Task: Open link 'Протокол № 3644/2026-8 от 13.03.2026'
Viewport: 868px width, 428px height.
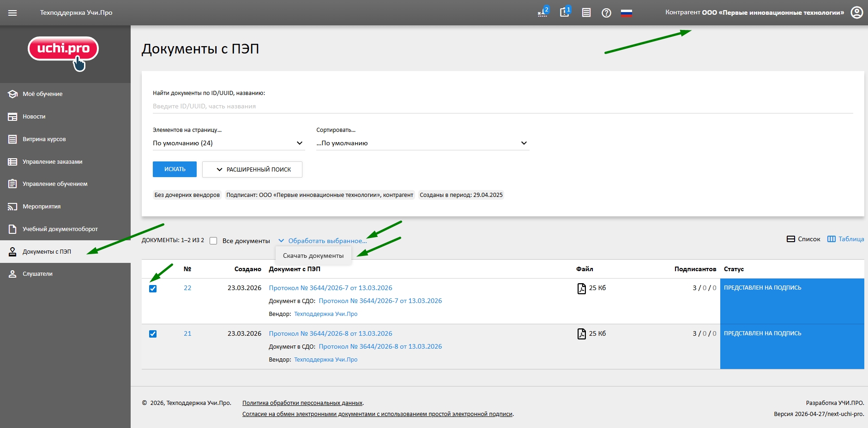Action: click(x=330, y=333)
